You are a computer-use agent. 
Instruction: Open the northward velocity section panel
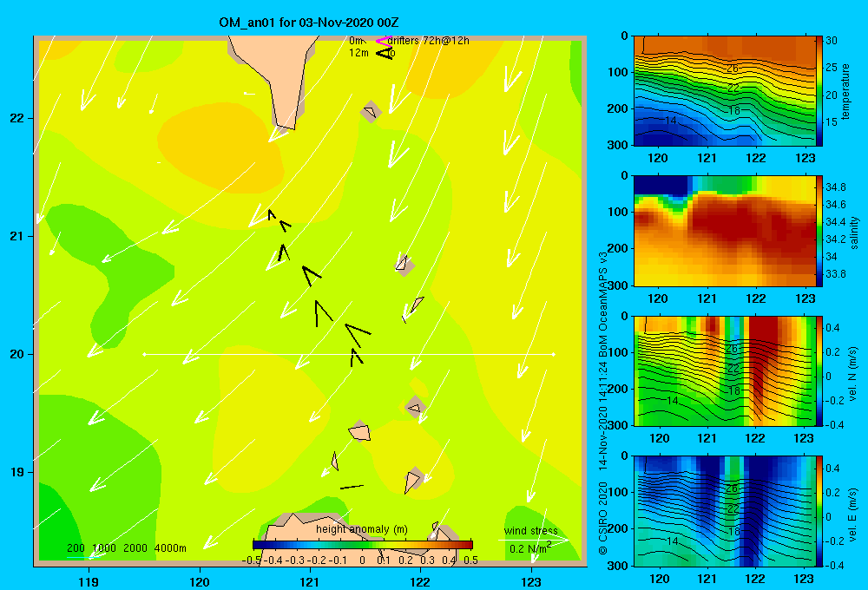click(x=724, y=371)
